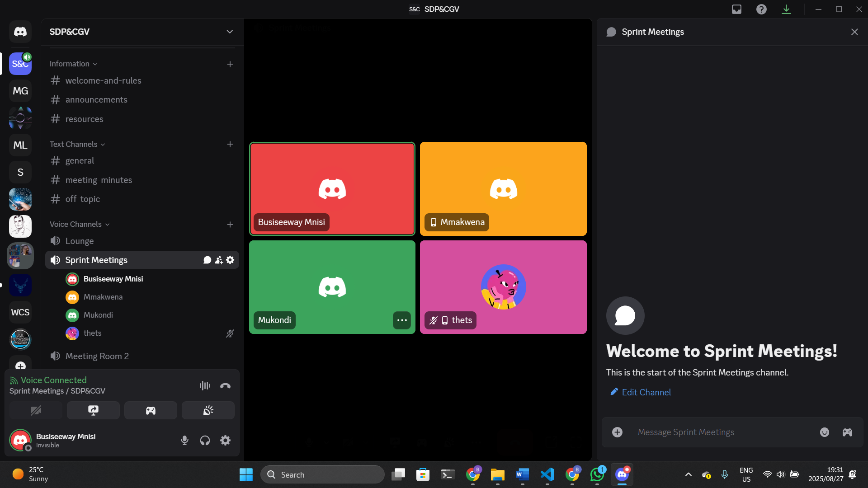Open Windows Start menu
868x488 pixels.
click(x=246, y=474)
